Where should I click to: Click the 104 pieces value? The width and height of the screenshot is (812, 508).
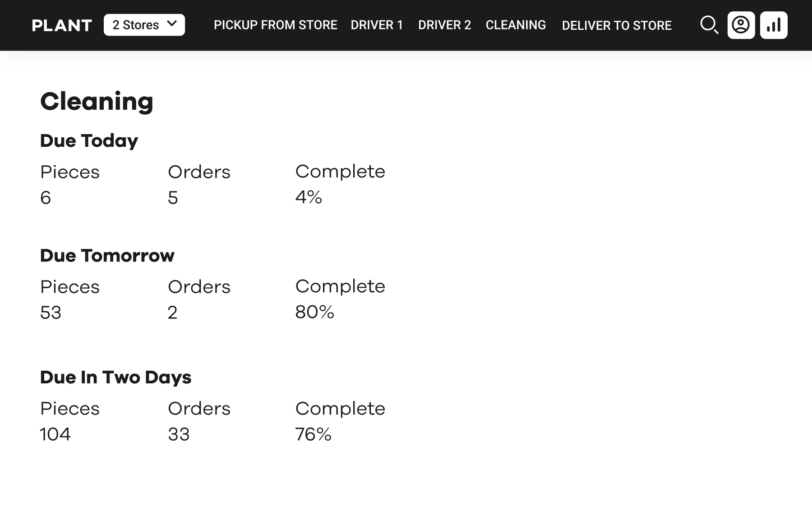click(x=55, y=434)
